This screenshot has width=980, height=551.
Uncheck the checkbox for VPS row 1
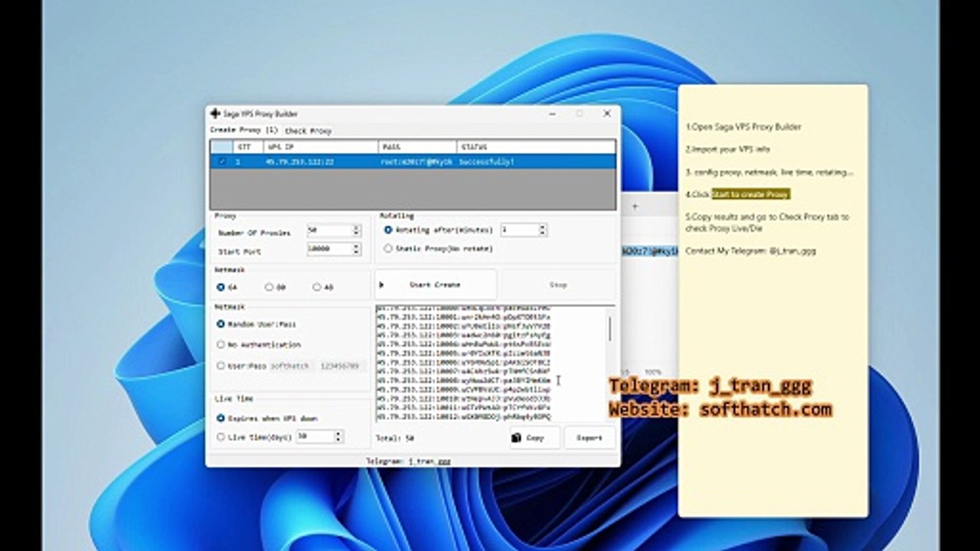[x=222, y=161]
